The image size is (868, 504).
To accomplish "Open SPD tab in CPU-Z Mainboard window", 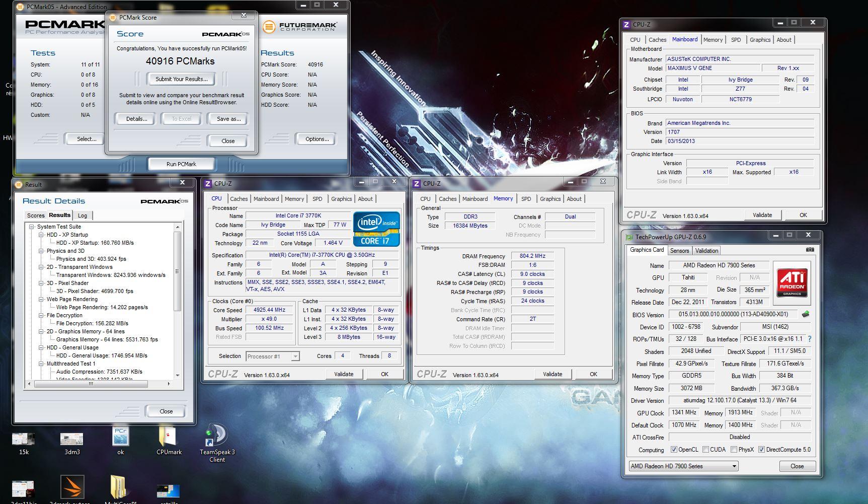I will click(736, 40).
